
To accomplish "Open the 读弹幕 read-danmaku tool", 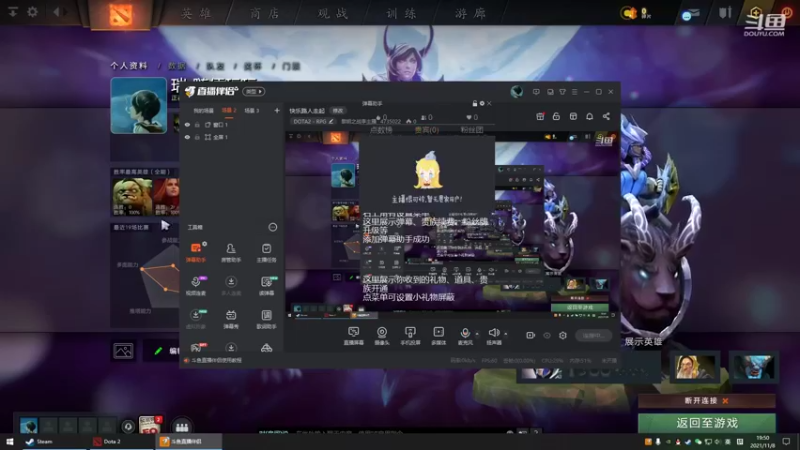I will pos(266,285).
